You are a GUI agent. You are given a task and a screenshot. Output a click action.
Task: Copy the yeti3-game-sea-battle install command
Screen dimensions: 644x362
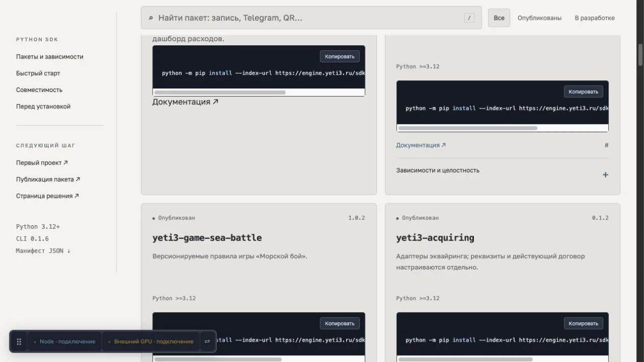coord(340,323)
